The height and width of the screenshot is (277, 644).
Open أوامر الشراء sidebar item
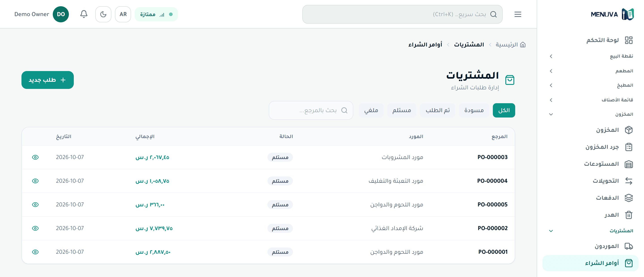(x=590, y=263)
